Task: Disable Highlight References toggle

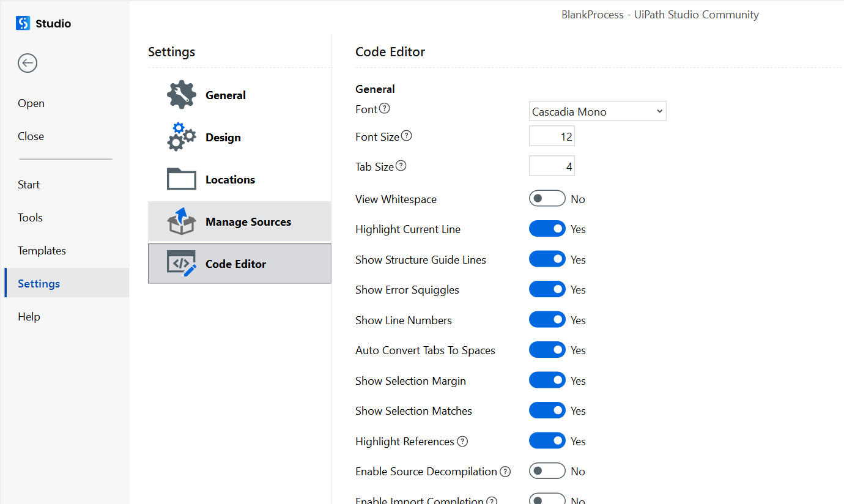Action: click(547, 441)
